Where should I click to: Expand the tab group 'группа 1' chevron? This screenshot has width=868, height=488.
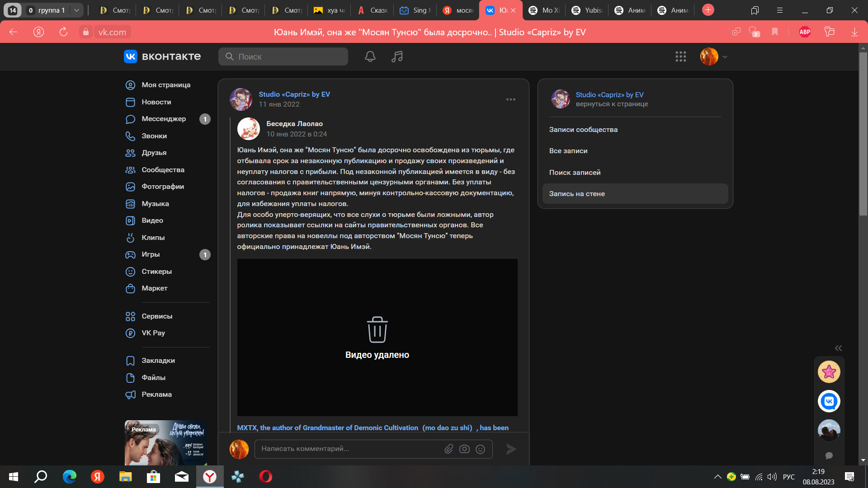pos(76,10)
